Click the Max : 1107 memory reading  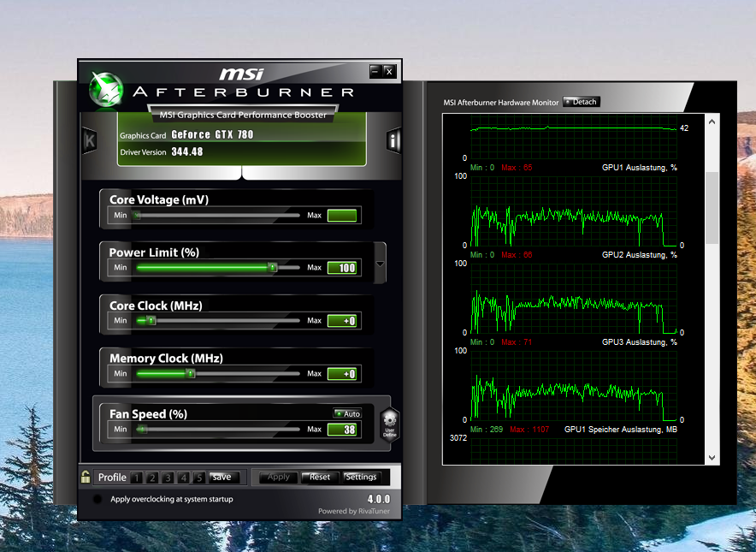point(529,430)
